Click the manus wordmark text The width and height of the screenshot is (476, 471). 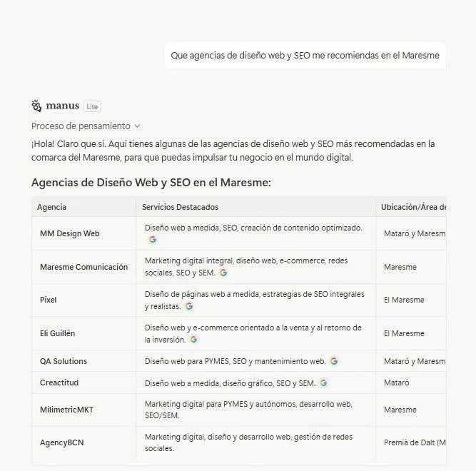(63, 106)
